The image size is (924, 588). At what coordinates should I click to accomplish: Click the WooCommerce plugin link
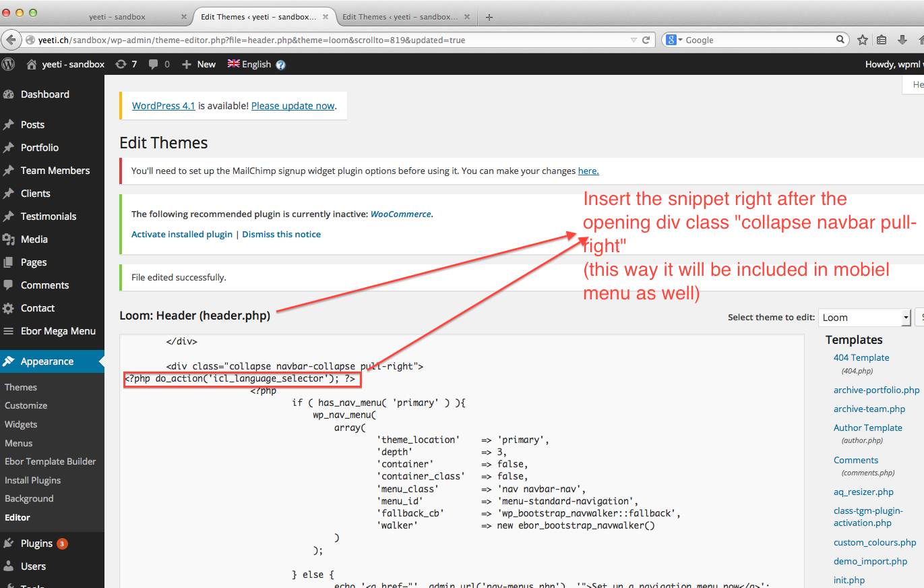pyautogui.click(x=400, y=214)
